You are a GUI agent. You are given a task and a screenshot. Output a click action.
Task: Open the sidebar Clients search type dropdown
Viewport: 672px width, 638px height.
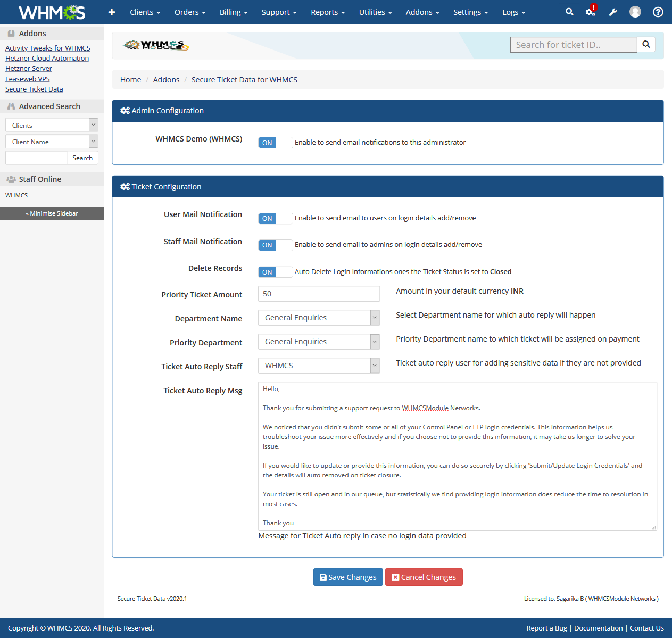52,125
